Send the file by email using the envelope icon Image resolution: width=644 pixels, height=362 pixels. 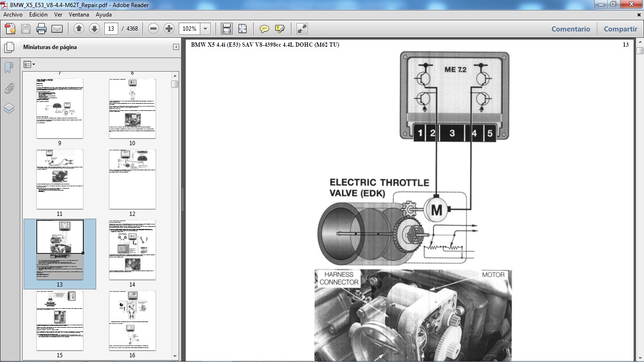click(x=57, y=29)
